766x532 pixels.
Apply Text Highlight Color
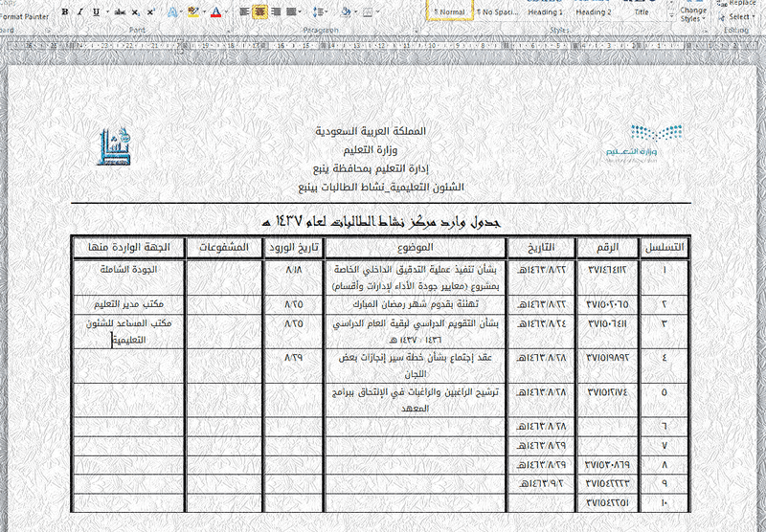(x=193, y=12)
